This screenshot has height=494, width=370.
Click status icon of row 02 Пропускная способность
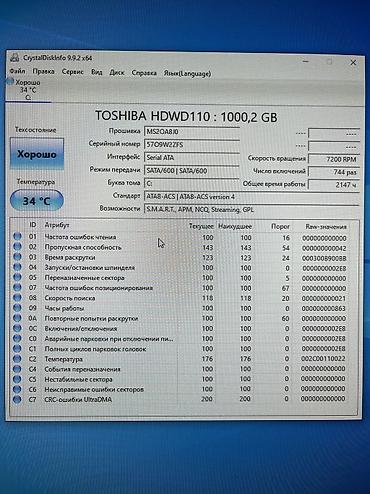(x=17, y=247)
